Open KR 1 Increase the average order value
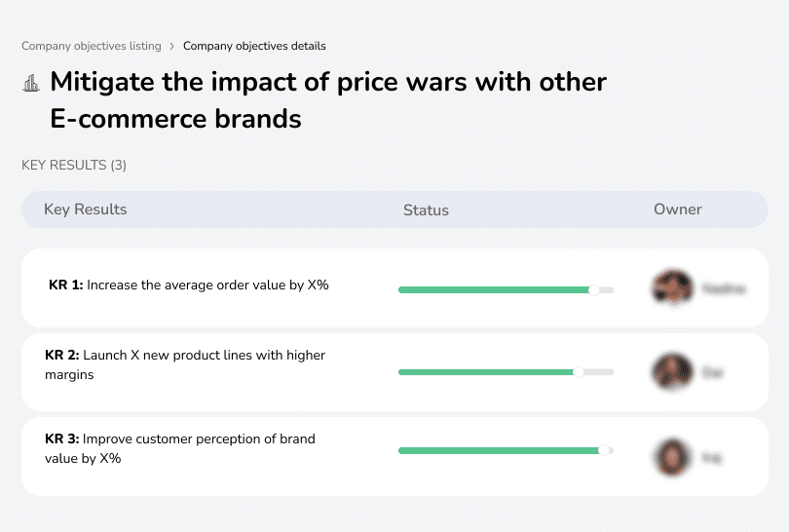The width and height of the screenshot is (789, 532). (x=189, y=285)
